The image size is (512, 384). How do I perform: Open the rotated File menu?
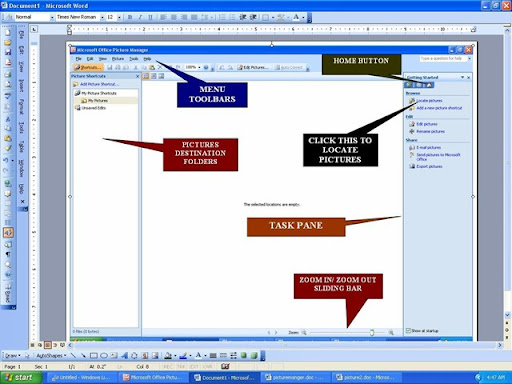point(21,35)
